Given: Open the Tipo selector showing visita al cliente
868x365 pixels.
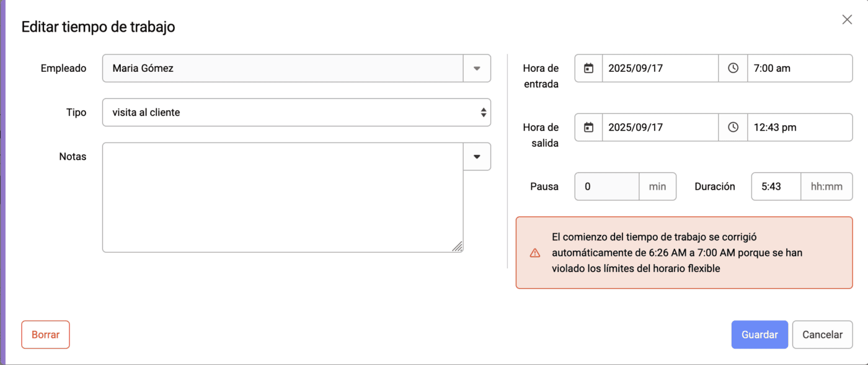Looking at the screenshot, I should (x=296, y=112).
